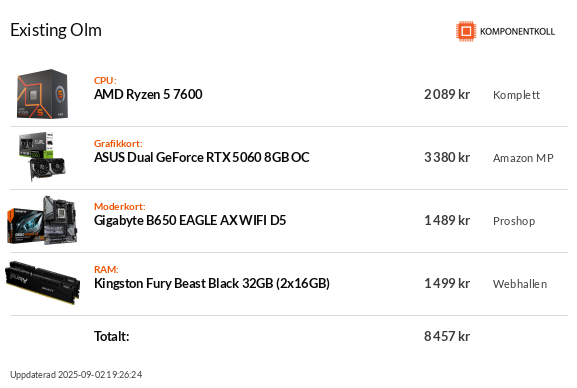Click the Amazon MP store name
Image resolution: width=577 pixels, height=388 pixels.
[x=523, y=158]
